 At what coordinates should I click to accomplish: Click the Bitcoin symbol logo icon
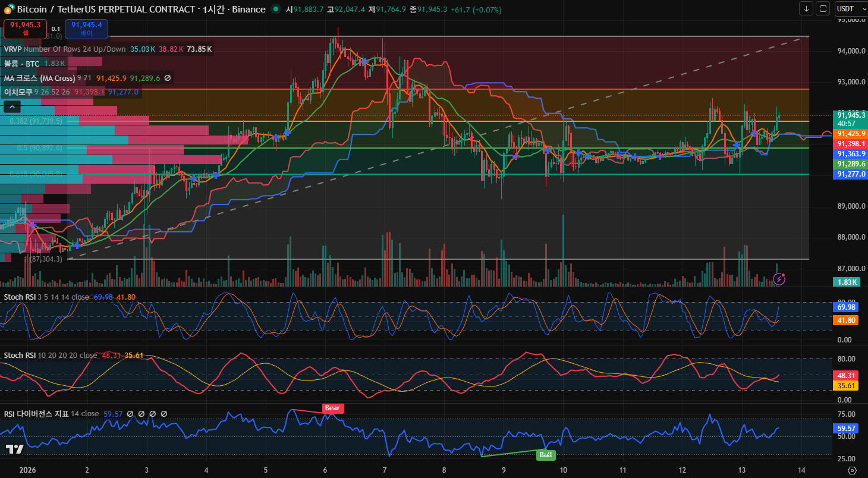(8, 9)
